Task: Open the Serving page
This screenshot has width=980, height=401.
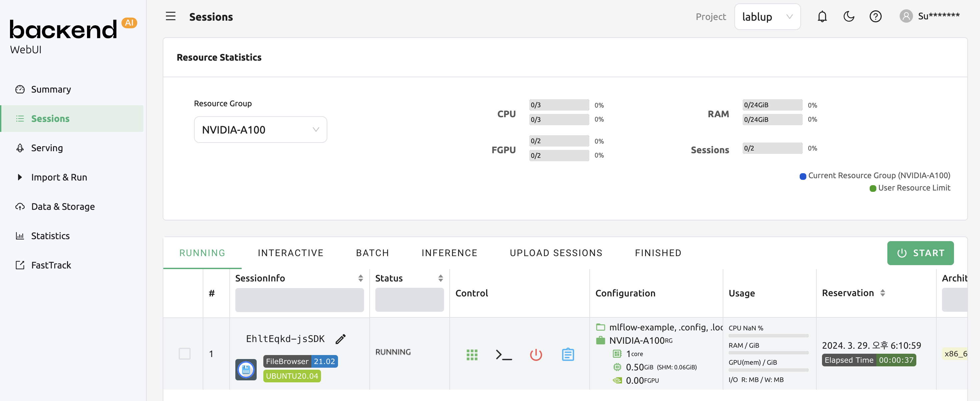Action: (x=47, y=148)
